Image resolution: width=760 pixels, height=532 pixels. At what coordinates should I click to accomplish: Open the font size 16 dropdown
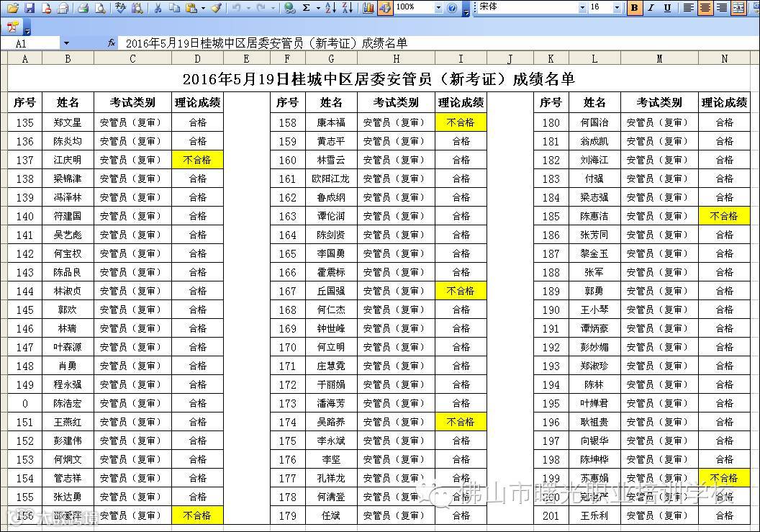point(617,8)
